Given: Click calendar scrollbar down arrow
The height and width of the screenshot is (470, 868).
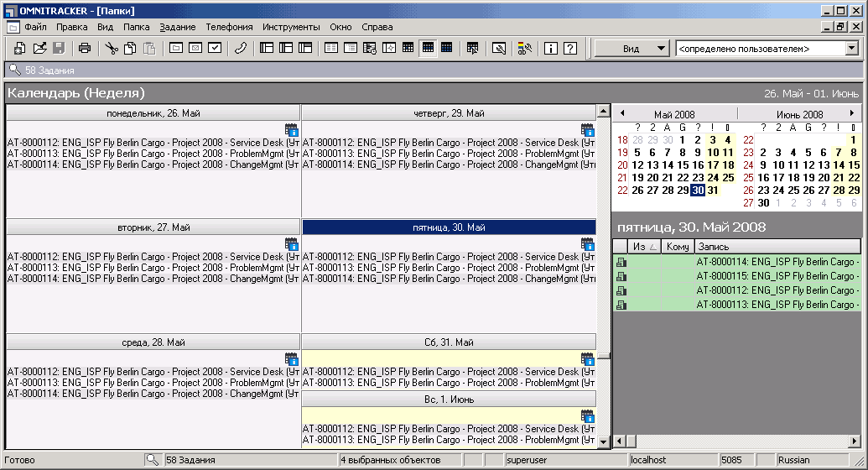Looking at the screenshot, I should pos(603,441).
